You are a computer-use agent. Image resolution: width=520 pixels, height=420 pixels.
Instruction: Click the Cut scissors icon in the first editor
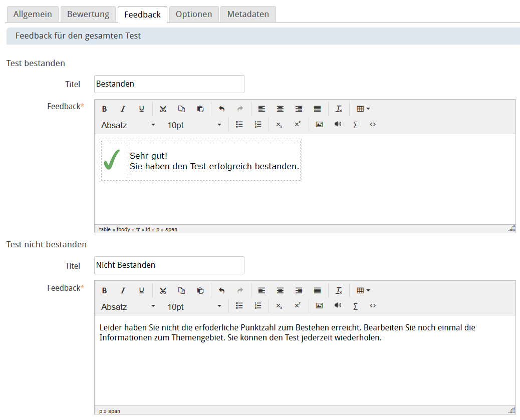pos(163,109)
